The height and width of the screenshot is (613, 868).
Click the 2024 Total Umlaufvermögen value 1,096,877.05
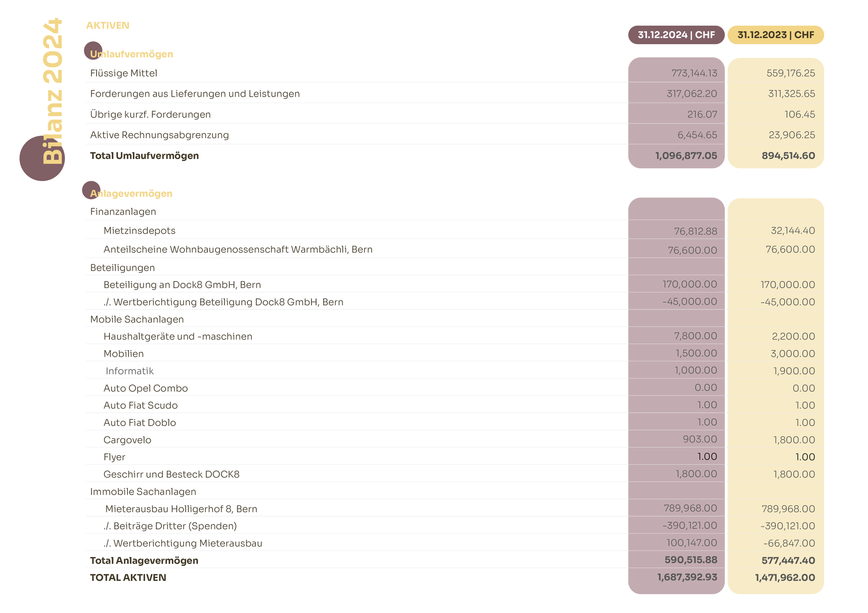[686, 156]
